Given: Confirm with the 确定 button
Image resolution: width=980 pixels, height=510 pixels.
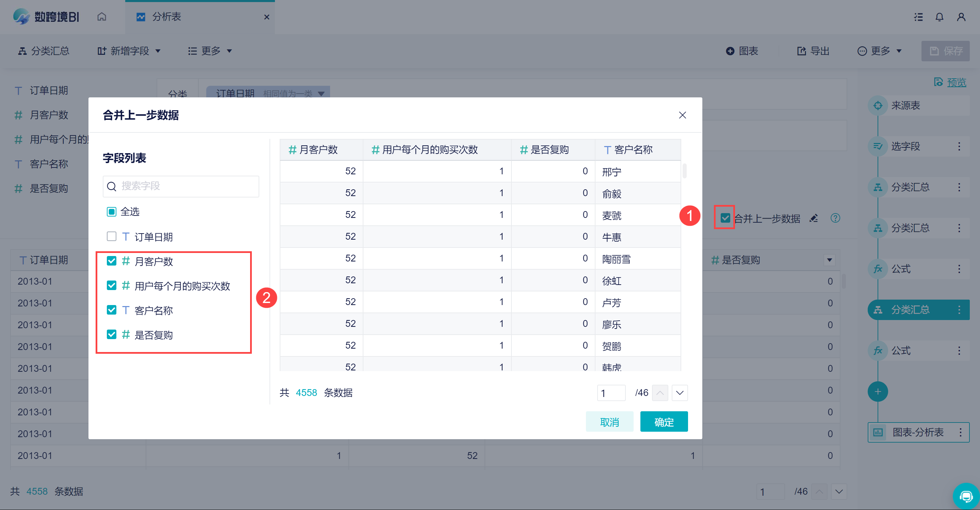Looking at the screenshot, I should pyautogui.click(x=664, y=422).
